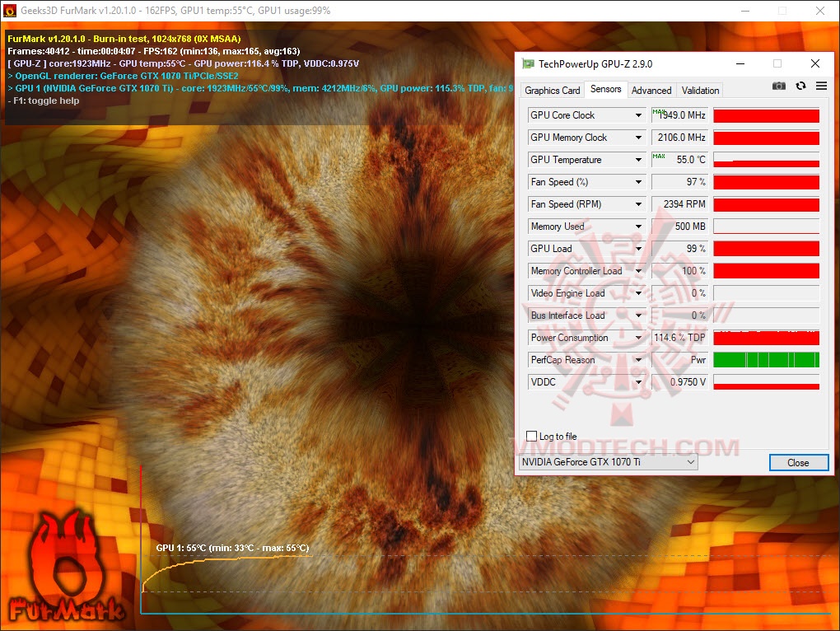Open the Video Engine Load dropdown

(x=638, y=293)
